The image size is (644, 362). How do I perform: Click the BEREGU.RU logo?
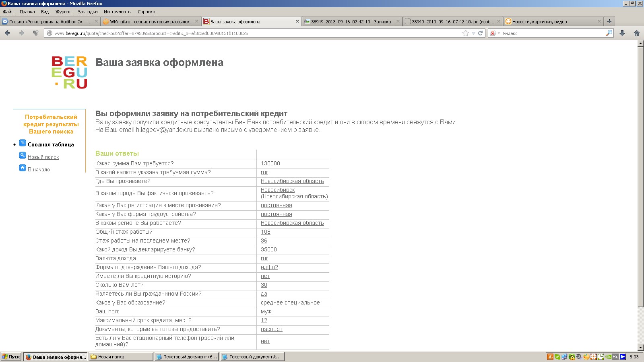[x=70, y=72]
